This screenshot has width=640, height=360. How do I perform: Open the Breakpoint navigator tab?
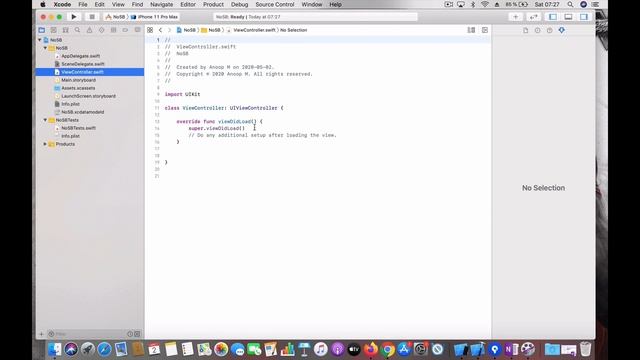125,30
